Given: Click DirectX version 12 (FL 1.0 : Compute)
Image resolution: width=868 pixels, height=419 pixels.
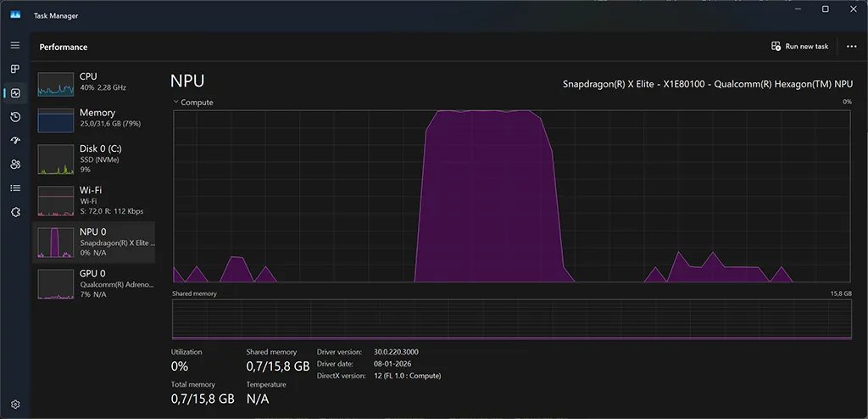Looking at the screenshot, I should tap(408, 376).
